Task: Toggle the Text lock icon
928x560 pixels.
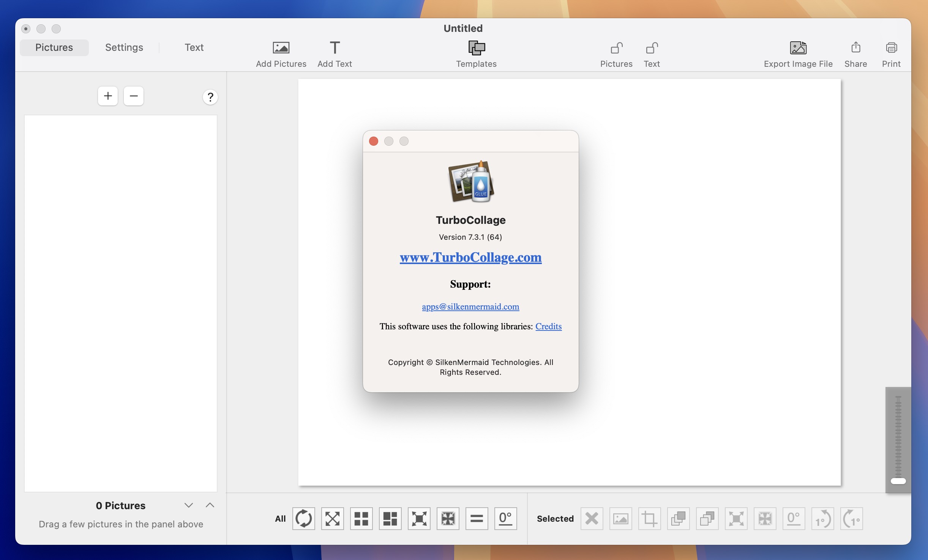Action: click(x=652, y=48)
